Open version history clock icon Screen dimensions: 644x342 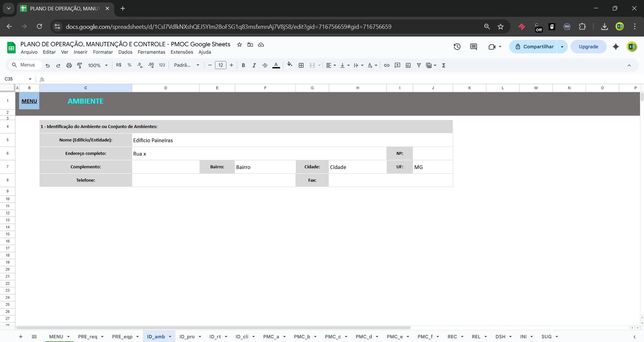tap(457, 47)
